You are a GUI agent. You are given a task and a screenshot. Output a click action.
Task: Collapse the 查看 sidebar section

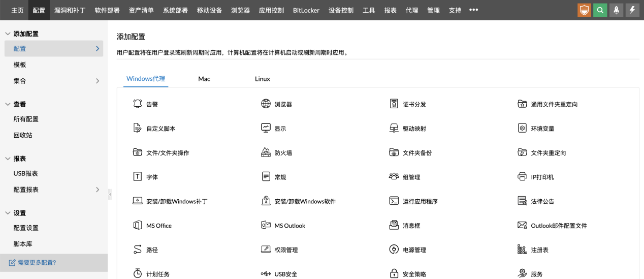(8, 104)
